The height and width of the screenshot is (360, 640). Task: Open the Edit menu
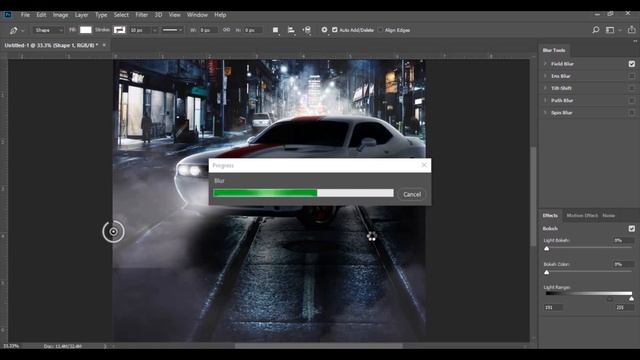41,15
